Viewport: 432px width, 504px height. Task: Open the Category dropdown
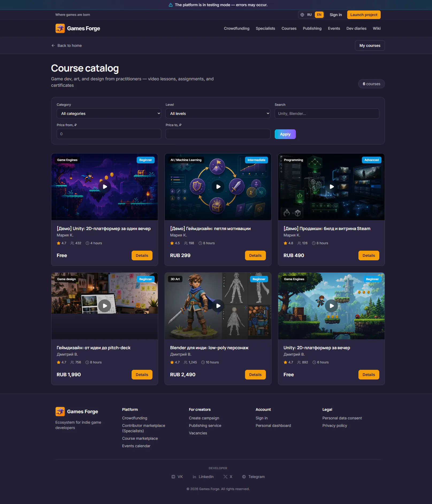click(x=109, y=114)
